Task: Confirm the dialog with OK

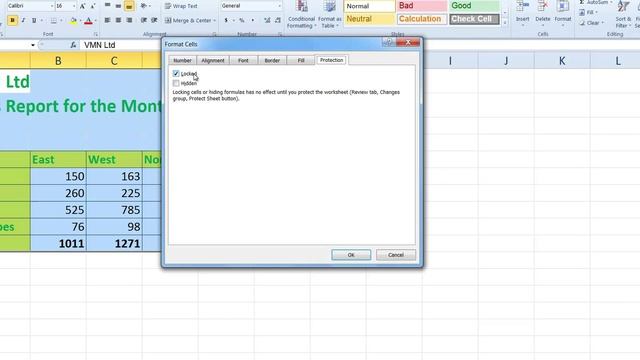Action: tap(351, 255)
